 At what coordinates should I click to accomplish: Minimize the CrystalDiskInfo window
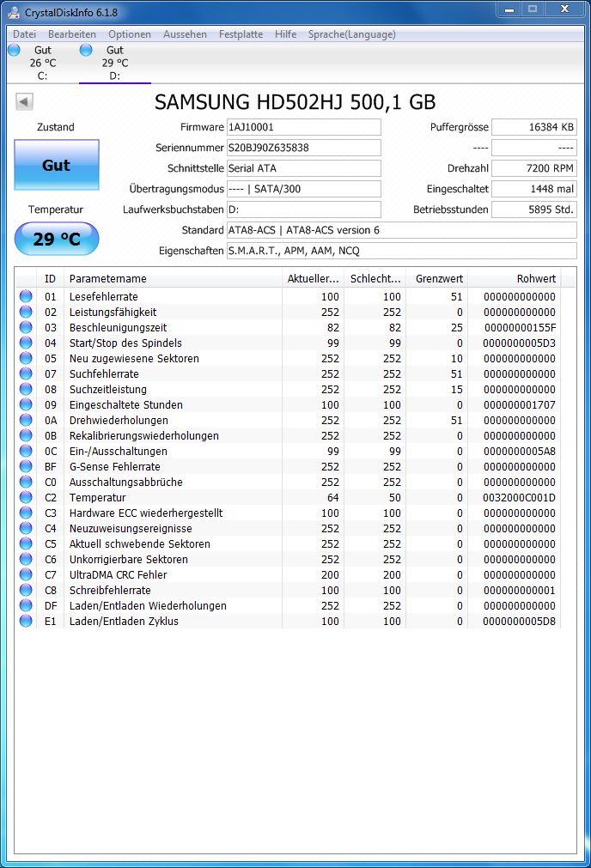pyautogui.click(x=509, y=9)
